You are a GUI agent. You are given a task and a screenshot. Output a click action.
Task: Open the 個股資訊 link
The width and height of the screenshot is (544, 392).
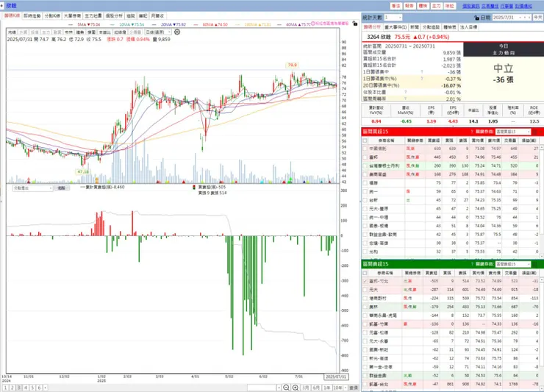coord(470,6)
